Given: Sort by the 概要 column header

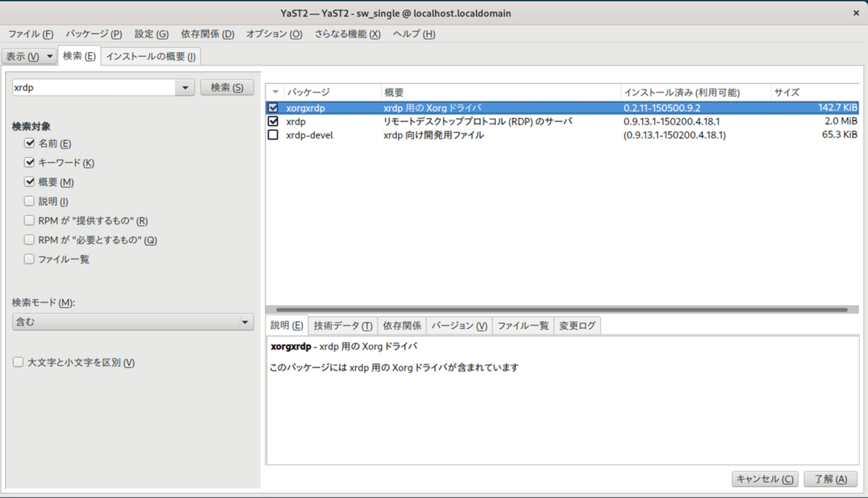Looking at the screenshot, I should point(501,93).
